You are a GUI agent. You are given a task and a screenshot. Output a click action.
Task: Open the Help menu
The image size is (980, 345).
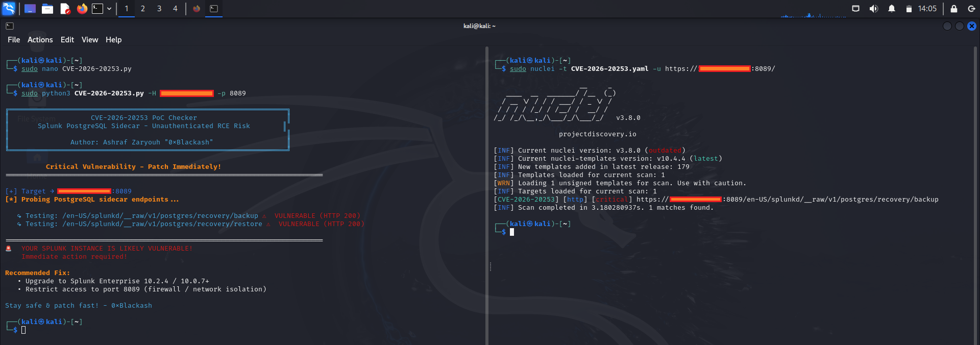(114, 40)
